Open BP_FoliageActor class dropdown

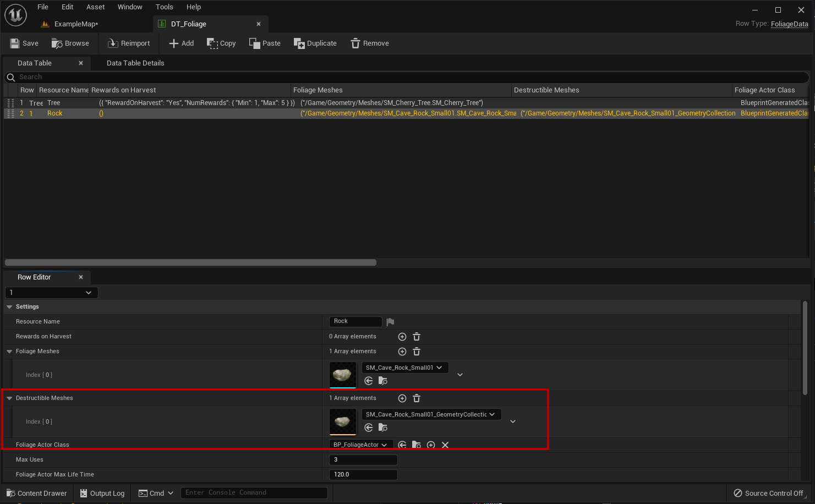360,445
